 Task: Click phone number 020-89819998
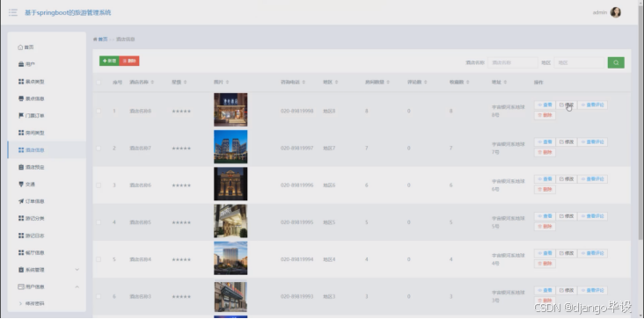coord(297,111)
